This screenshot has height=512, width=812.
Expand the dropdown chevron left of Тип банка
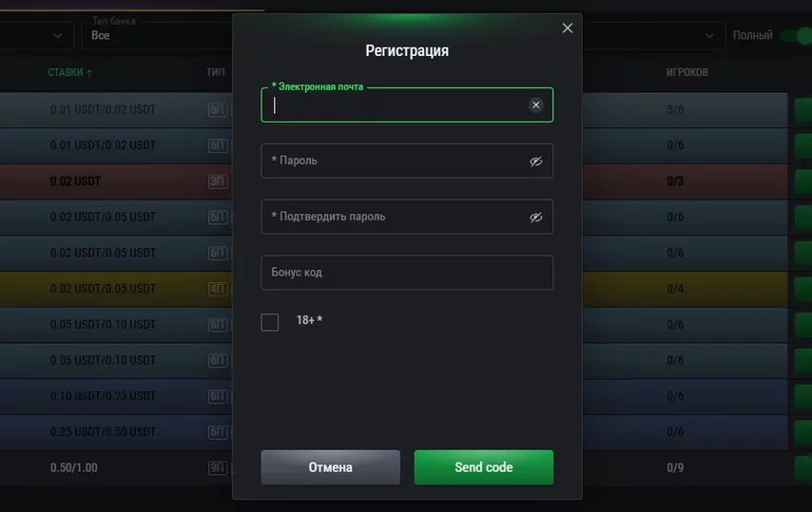click(x=59, y=35)
